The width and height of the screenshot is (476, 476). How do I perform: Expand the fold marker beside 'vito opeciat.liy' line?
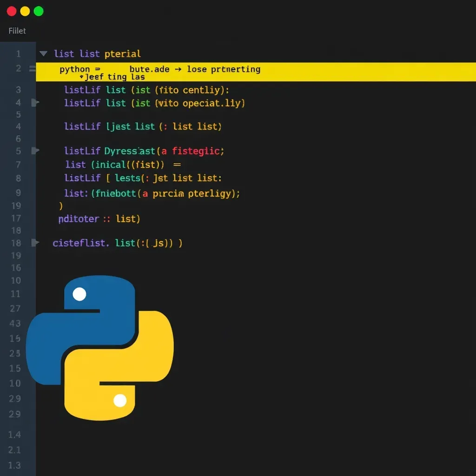pos(35,103)
